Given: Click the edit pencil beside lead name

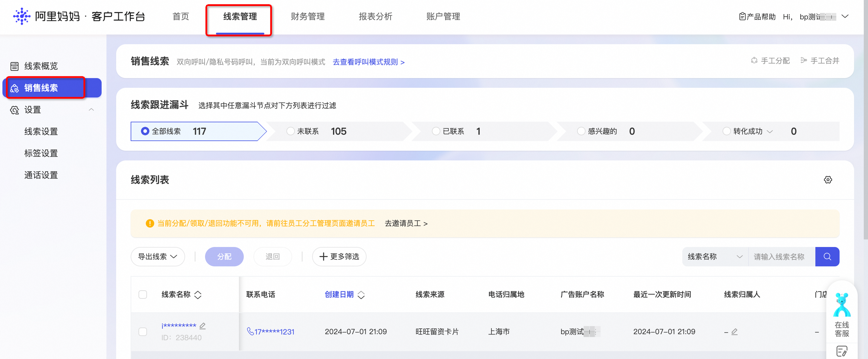Looking at the screenshot, I should [x=203, y=326].
